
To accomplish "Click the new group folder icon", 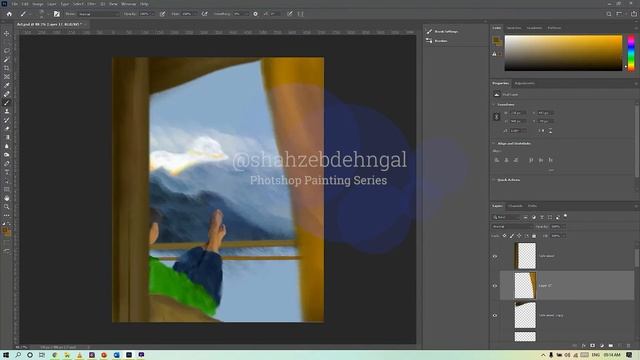I will [610, 346].
